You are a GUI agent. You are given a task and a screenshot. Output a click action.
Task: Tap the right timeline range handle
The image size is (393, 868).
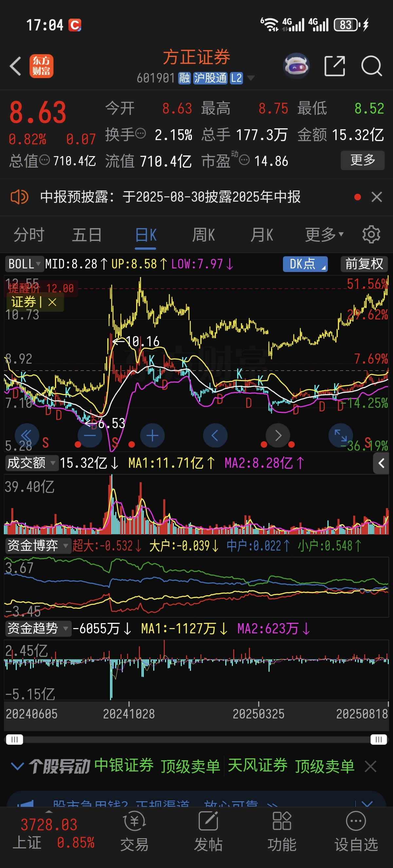379,740
